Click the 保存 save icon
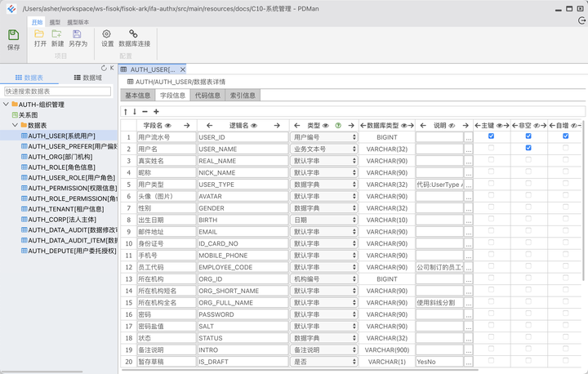The image size is (588, 374). [14, 35]
